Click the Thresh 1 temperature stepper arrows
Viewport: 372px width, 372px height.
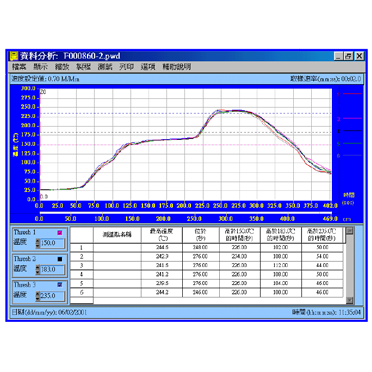pos(38,243)
